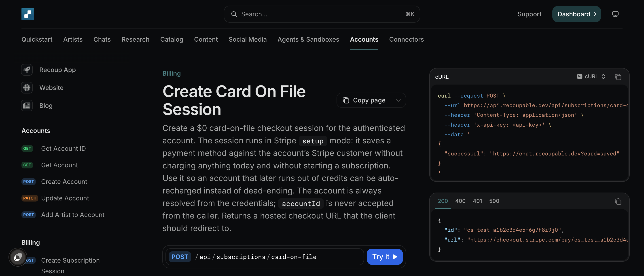The image size is (644, 276).
Task: Click the 'setup' inline code
Action: pos(313,141)
